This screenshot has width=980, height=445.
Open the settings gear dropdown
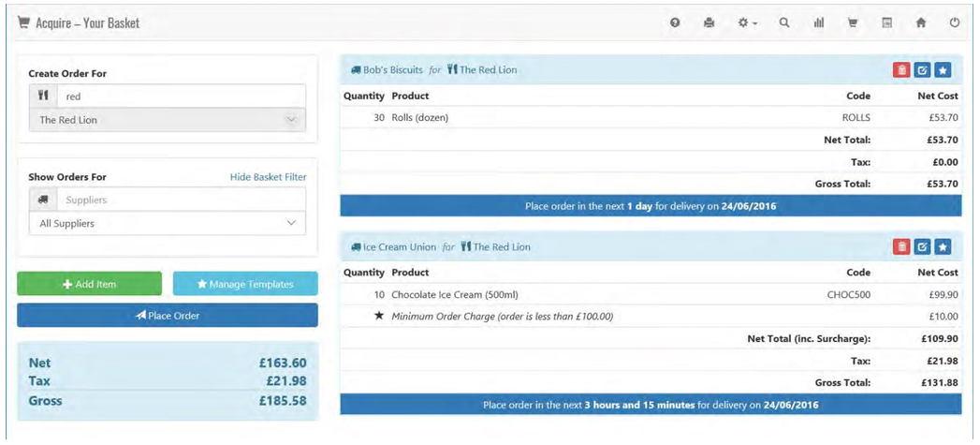[747, 23]
